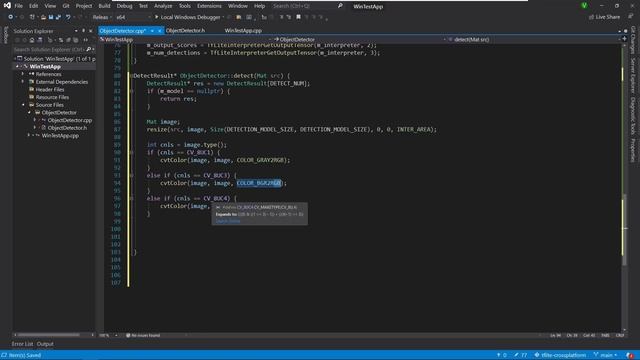Expand the References node

coord(23,74)
